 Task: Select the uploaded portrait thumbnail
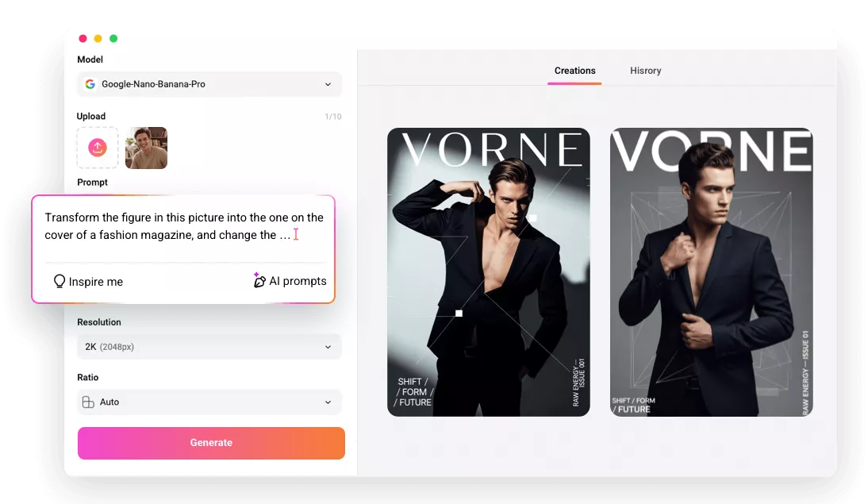146,148
